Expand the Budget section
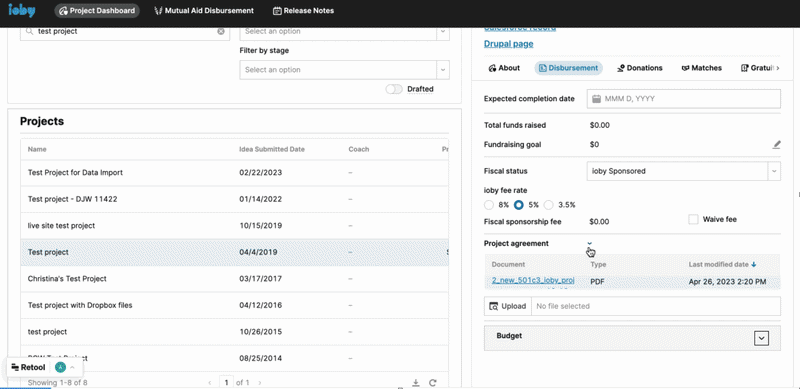800x389 pixels. tap(761, 338)
